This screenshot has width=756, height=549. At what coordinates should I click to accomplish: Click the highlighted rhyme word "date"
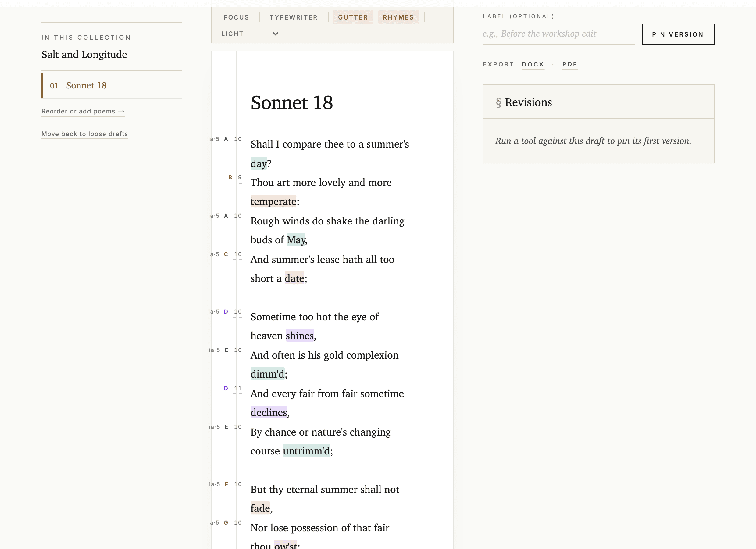[294, 278]
